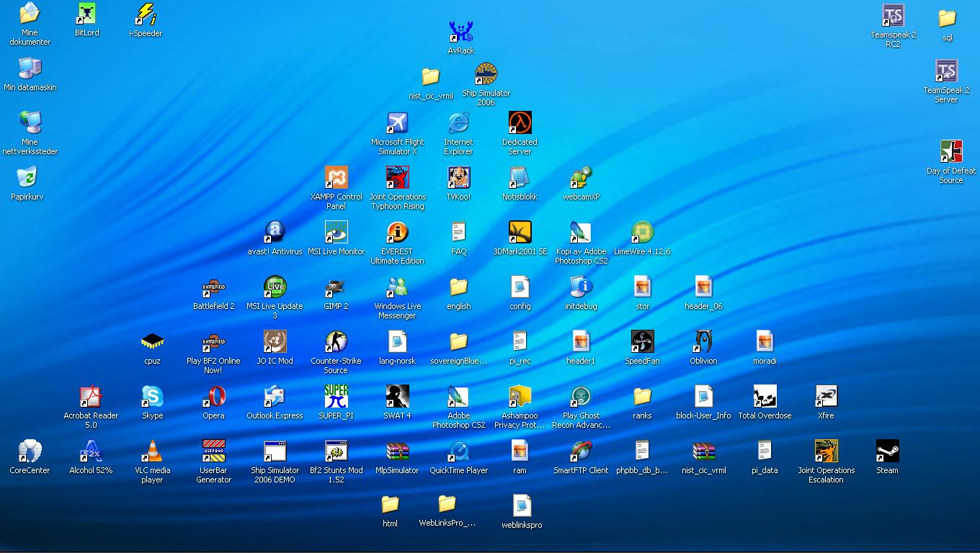Select the AvRack desktop icon
Screen dimensions: 980x553
pos(460,32)
